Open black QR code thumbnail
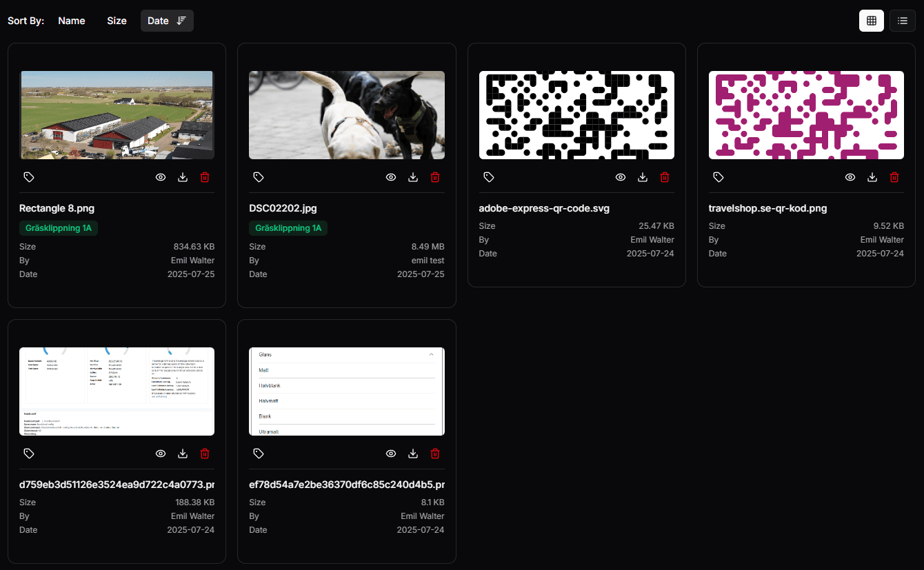The image size is (924, 570). click(576, 115)
